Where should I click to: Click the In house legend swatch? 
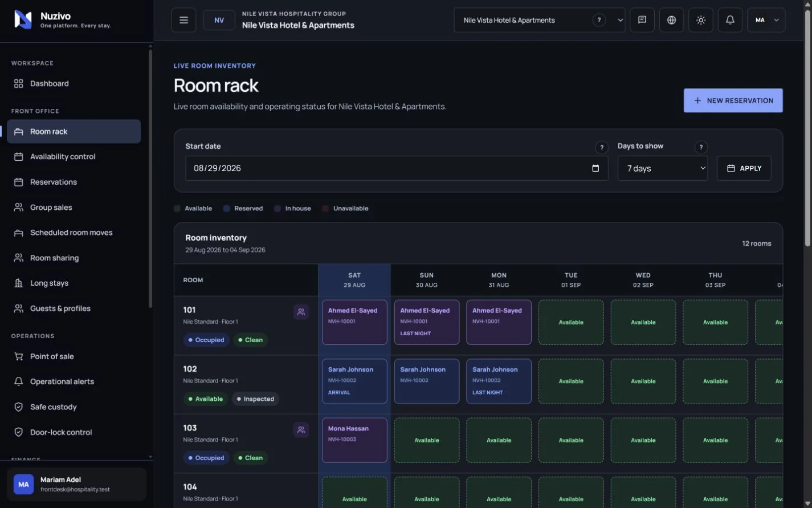278,209
